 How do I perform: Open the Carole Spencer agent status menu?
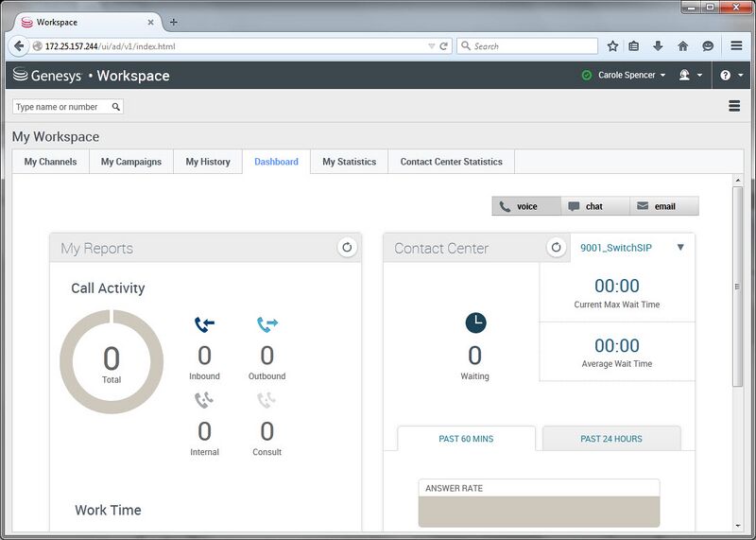point(624,76)
